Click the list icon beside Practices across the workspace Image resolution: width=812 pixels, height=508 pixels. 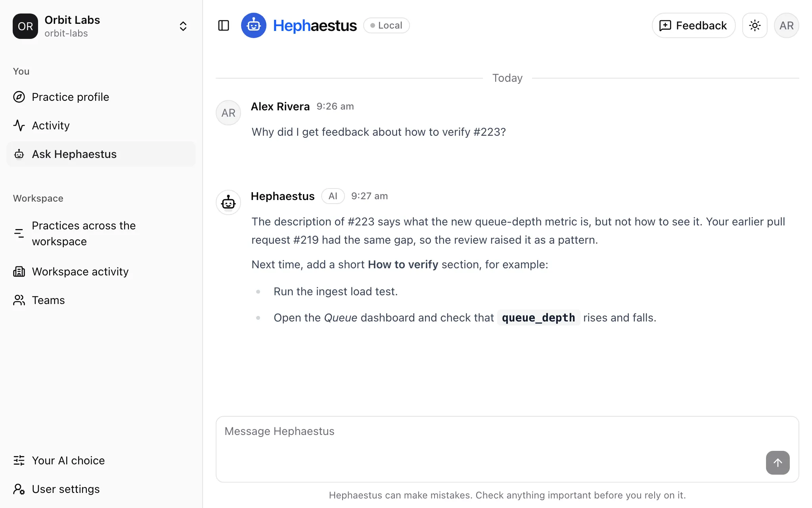coord(19,233)
